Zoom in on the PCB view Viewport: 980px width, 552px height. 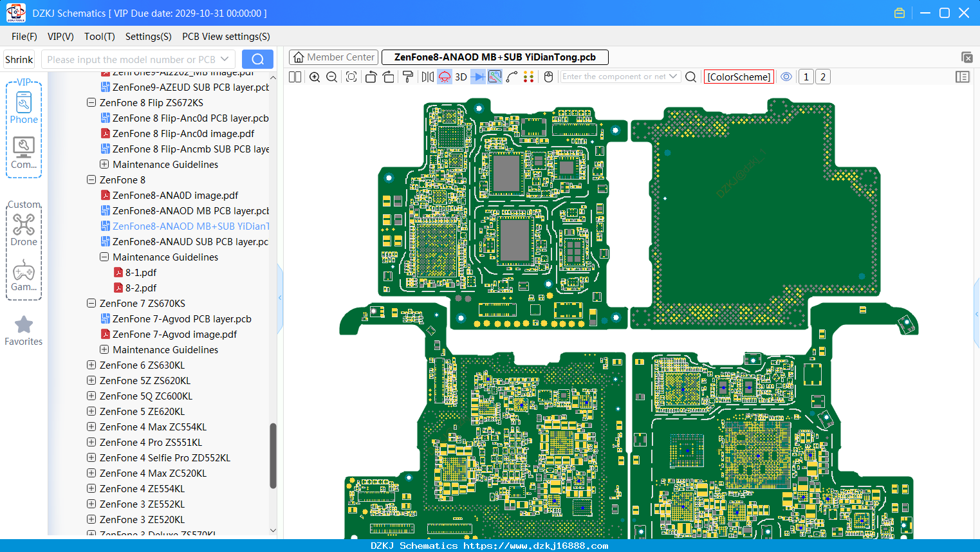pyautogui.click(x=315, y=77)
